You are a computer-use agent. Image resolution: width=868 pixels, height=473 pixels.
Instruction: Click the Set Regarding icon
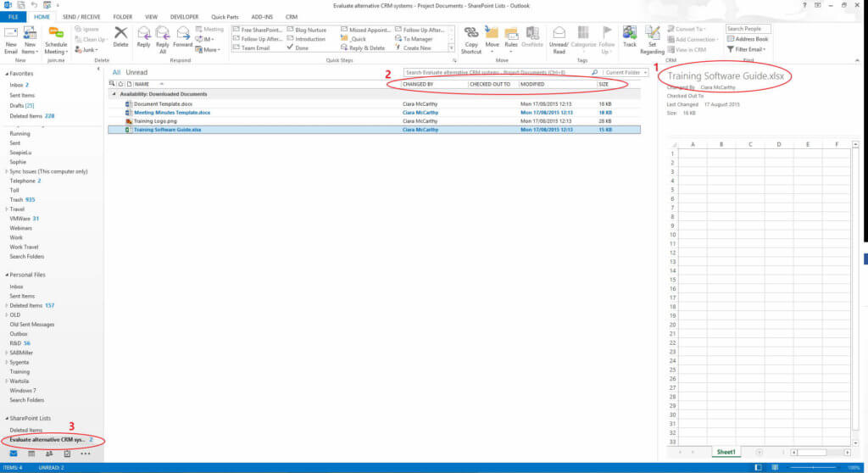point(652,36)
